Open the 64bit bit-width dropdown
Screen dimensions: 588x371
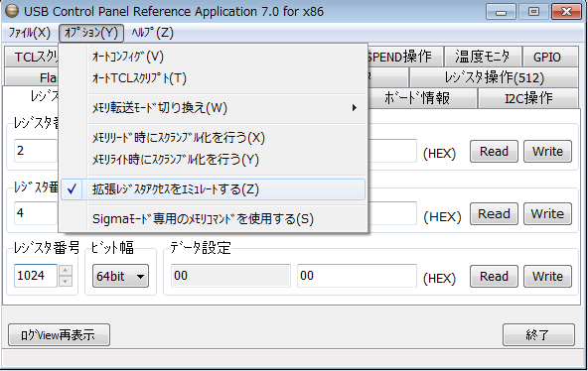120,277
